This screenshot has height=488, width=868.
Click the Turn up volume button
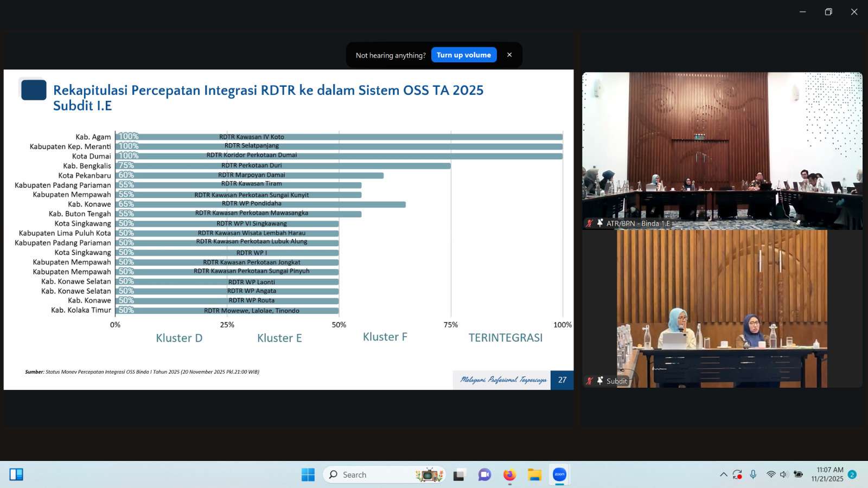(464, 55)
